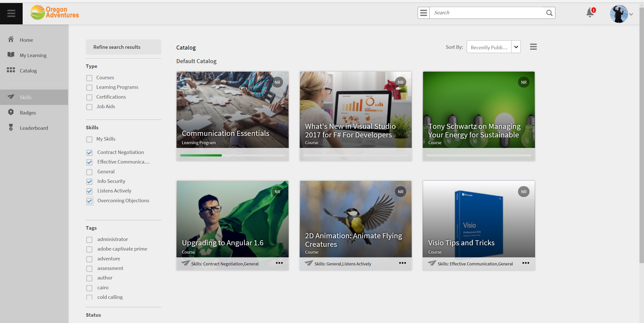Open search filter menu icon left of Search
Image resolution: width=644 pixels, height=323 pixels.
coord(424,13)
